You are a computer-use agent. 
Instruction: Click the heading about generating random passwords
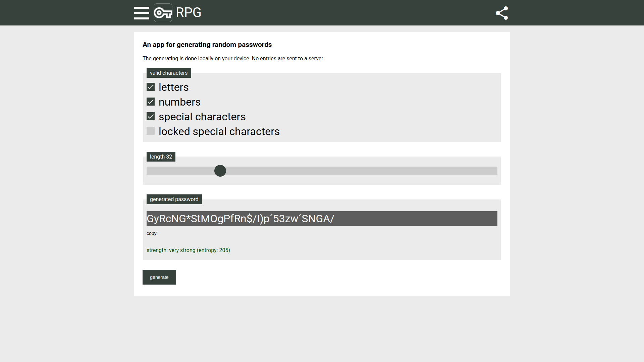207,45
